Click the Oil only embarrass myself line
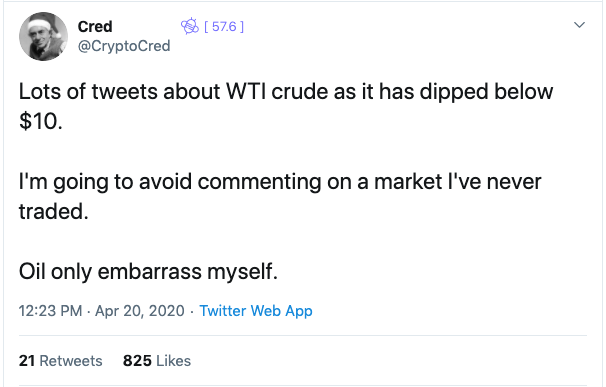 click(148, 272)
